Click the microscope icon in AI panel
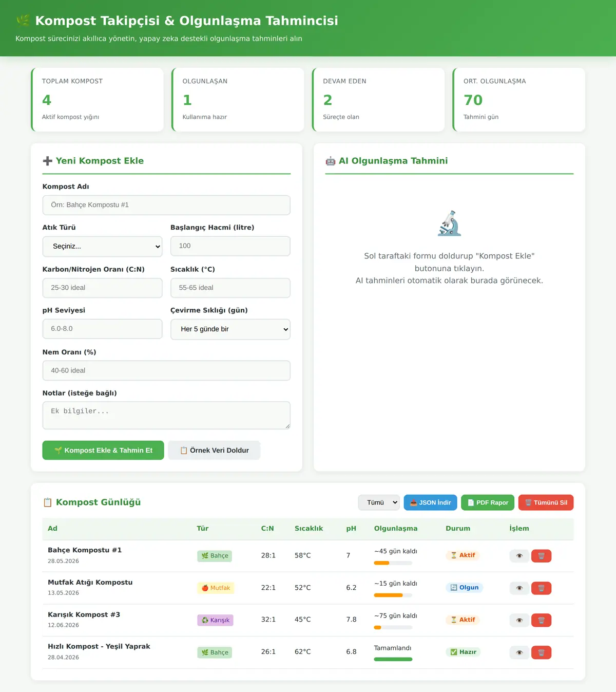Viewport: 616px width, 692px height. click(449, 223)
